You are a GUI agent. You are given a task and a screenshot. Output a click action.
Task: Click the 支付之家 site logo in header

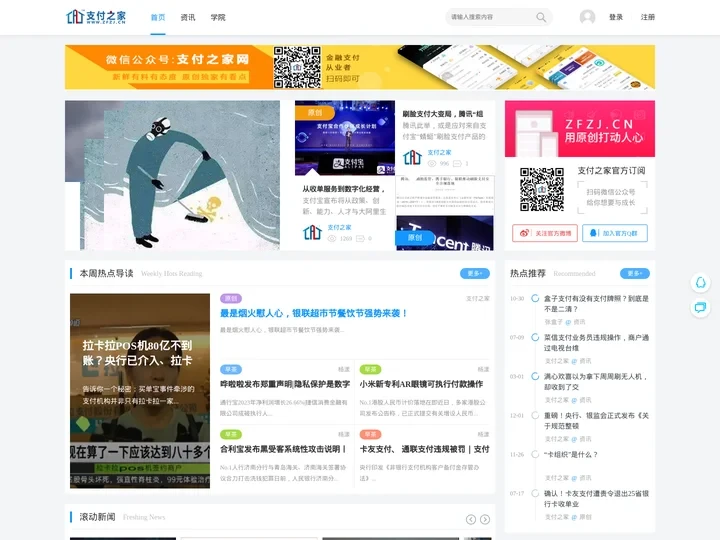[x=96, y=17]
